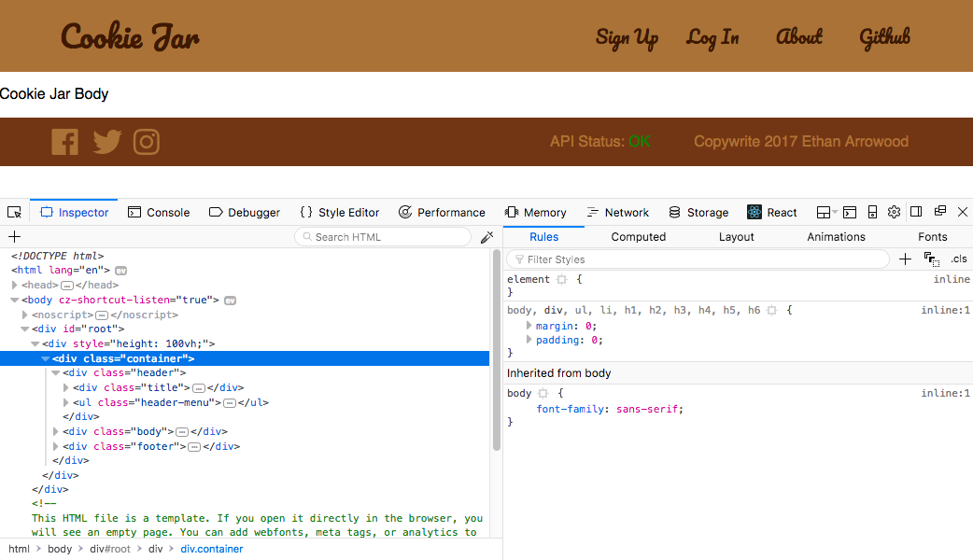Expand ellipsis badge in title div
The image size is (973, 560).
tap(199, 388)
